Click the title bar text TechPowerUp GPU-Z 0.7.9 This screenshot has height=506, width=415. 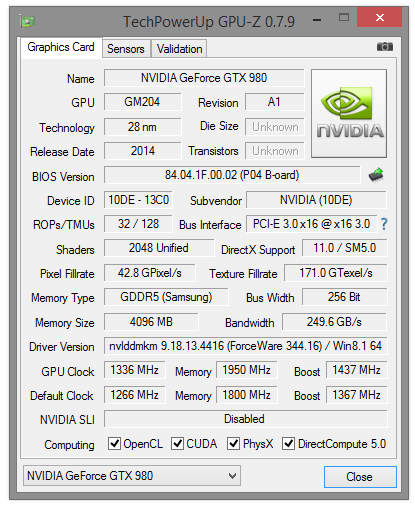coord(209,22)
